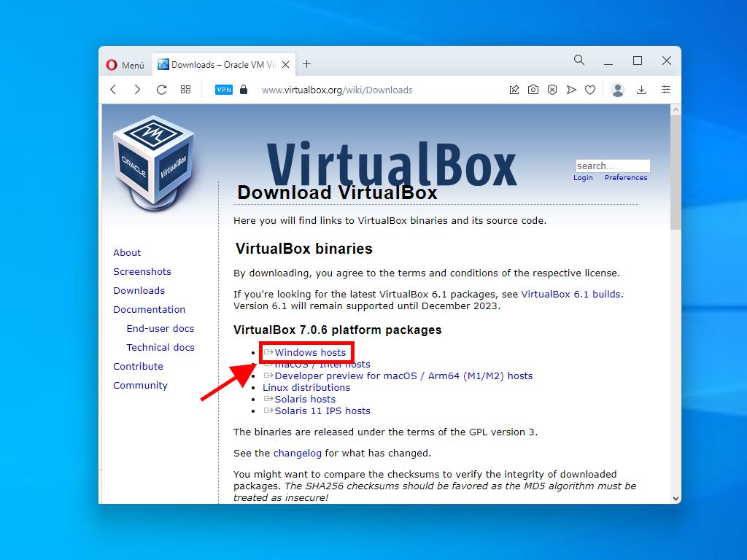Open Pinboards with the bookmark-star icon
747x560 pixels.
coord(514,89)
